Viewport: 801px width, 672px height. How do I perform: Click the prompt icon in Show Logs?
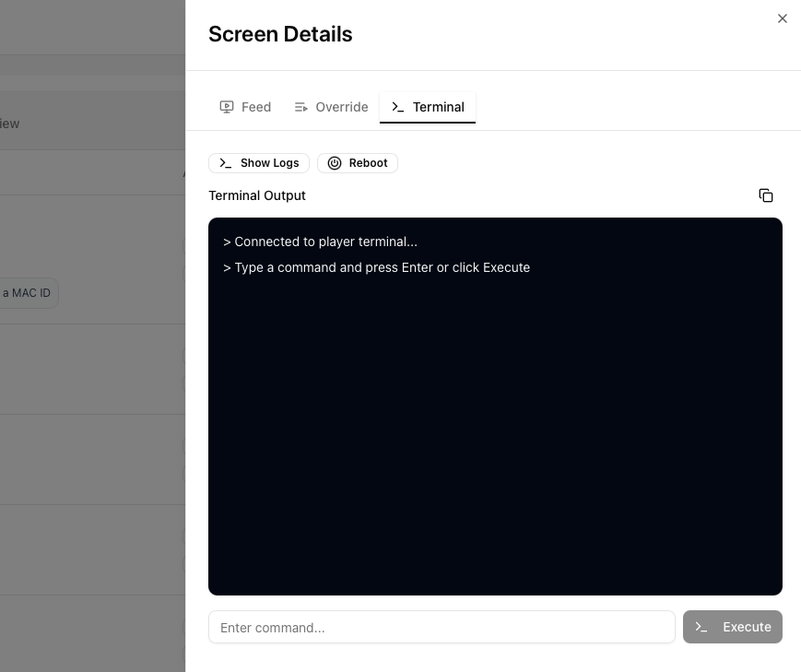(x=226, y=163)
